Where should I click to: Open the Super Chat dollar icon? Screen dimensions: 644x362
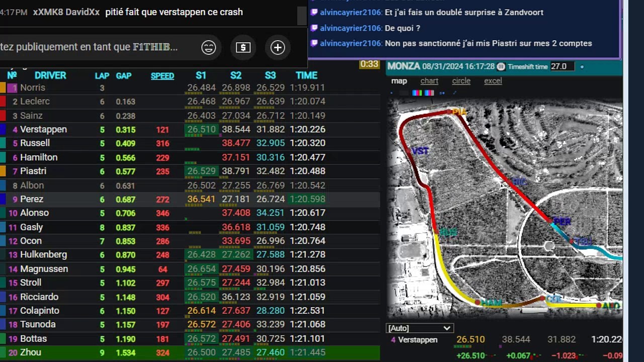coord(243,47)
